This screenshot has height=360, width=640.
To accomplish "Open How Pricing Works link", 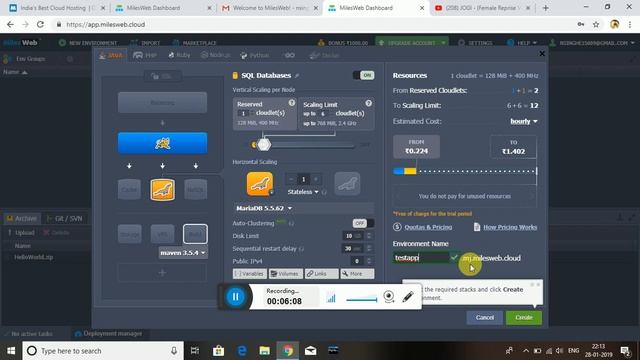I will click(x=510, y=227).
